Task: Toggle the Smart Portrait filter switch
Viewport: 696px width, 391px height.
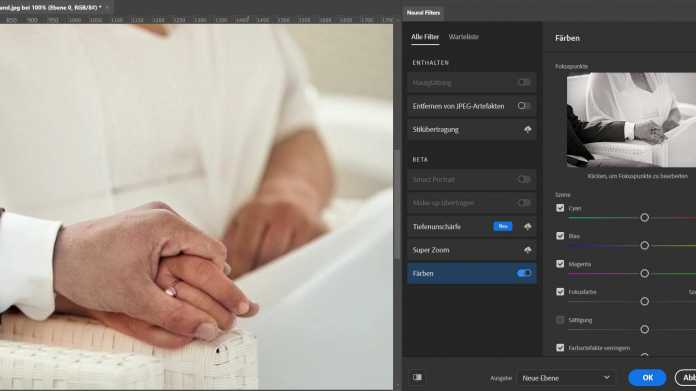Action: coord(524,179)
